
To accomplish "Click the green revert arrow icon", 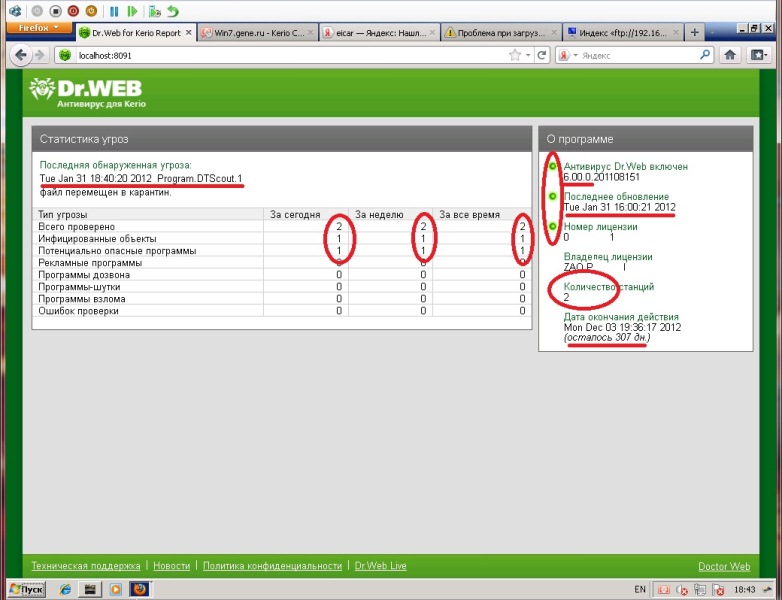I will (x=173, y=11).
